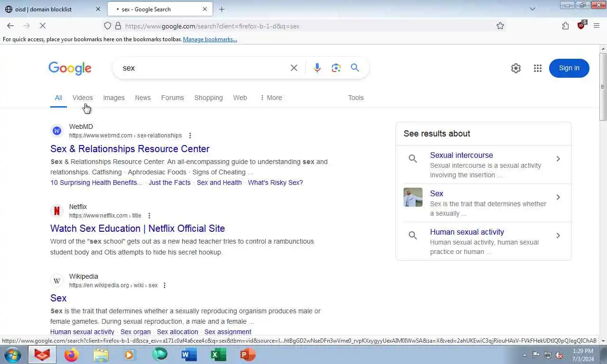Screen dimensions: 607x364
Task: Open Google quick settings gear
Action: click(516, 68)
